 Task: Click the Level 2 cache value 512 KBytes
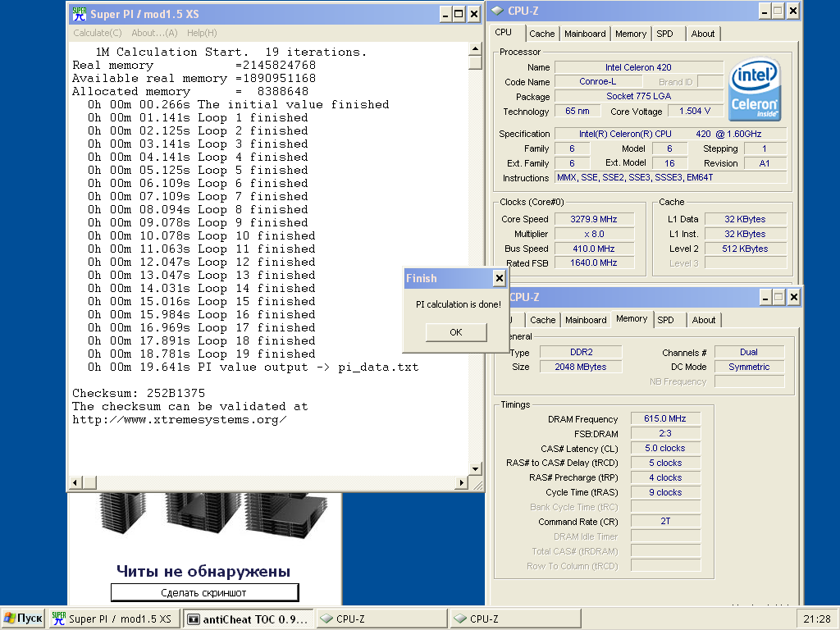[745, 249]
